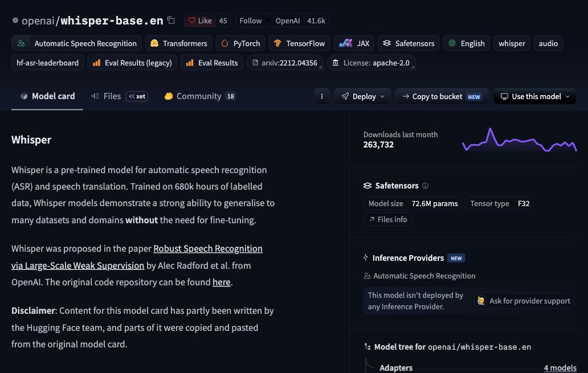
Task: Click the Hugging Face model icon before openai
Action: click(x=15, y=21)
